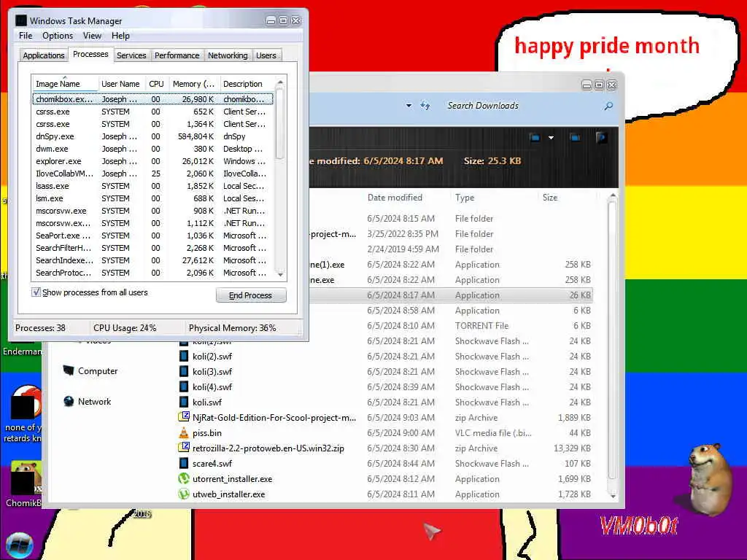Click scroll up arrow in process list
The width and height of the screenshot is (747, 560).
[x=280, y=82]
